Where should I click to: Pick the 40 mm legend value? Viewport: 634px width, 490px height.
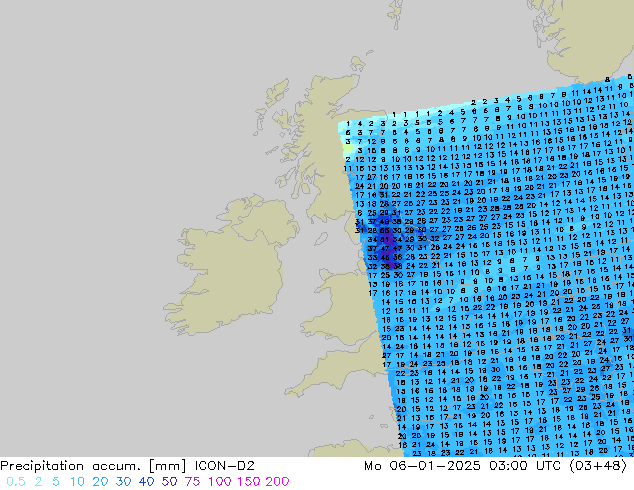click(146, 482)
